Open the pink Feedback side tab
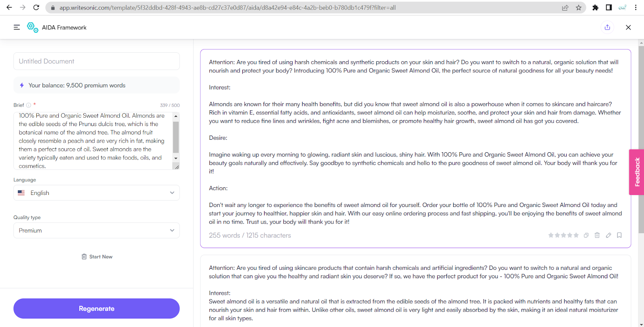Image resolution: width=644 pixels, height=327 pixels. [636, 172]
